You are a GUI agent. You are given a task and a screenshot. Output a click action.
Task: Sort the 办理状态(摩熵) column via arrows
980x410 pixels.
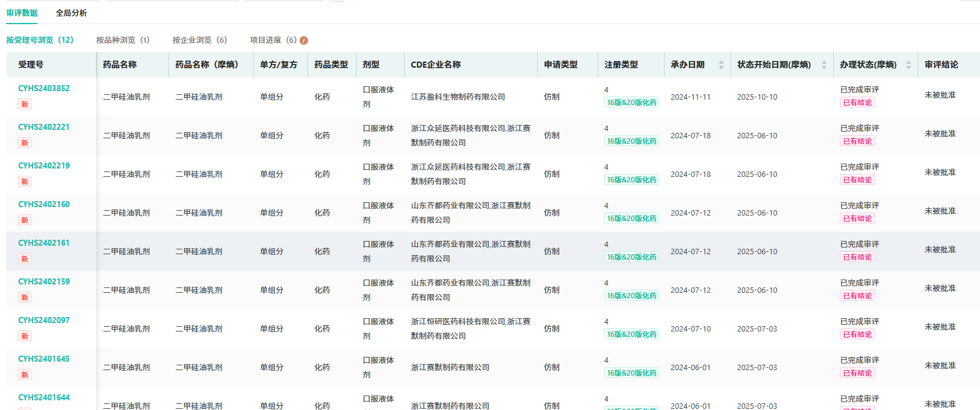[x=908, y=65]
